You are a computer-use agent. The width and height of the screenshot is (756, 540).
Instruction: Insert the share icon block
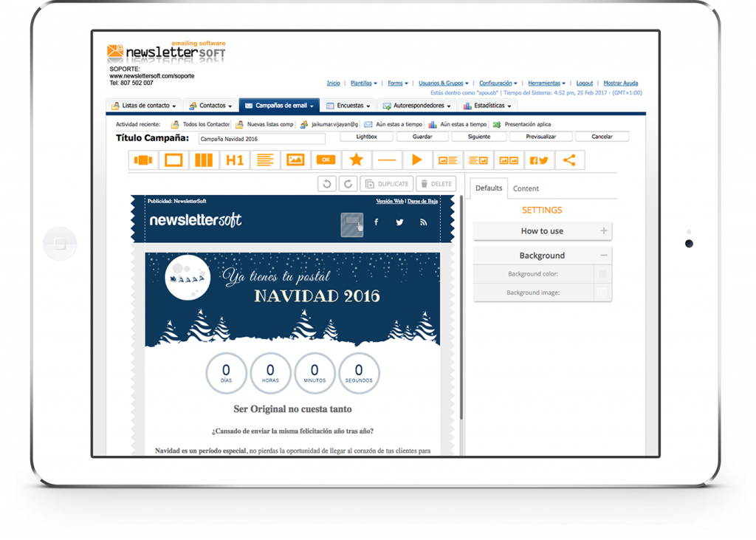[x=569, y=160]
